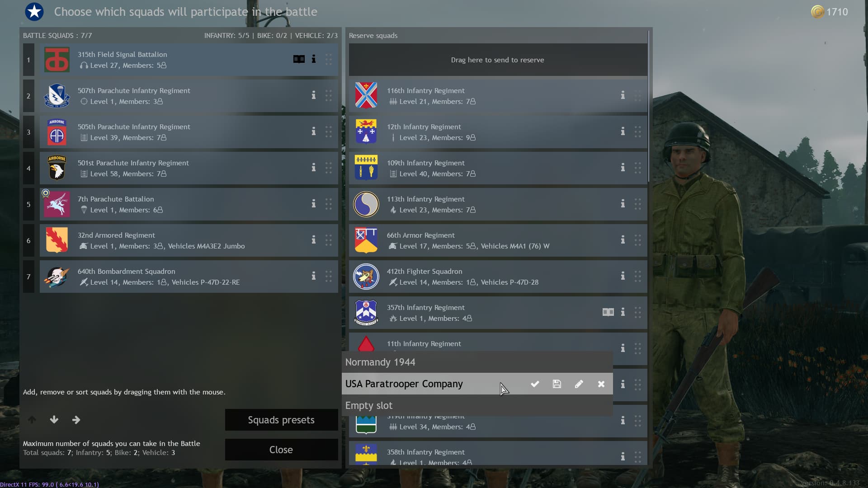
Task: Select the 640th Bombardment Squadron row
Action: [x=189, y=277]
